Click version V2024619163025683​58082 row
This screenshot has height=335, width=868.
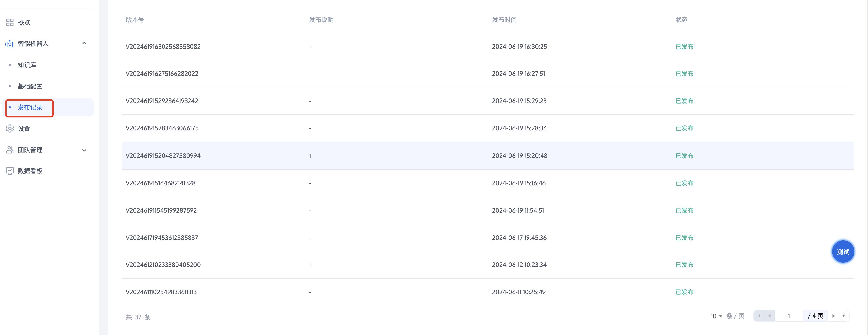pos(163,47)
